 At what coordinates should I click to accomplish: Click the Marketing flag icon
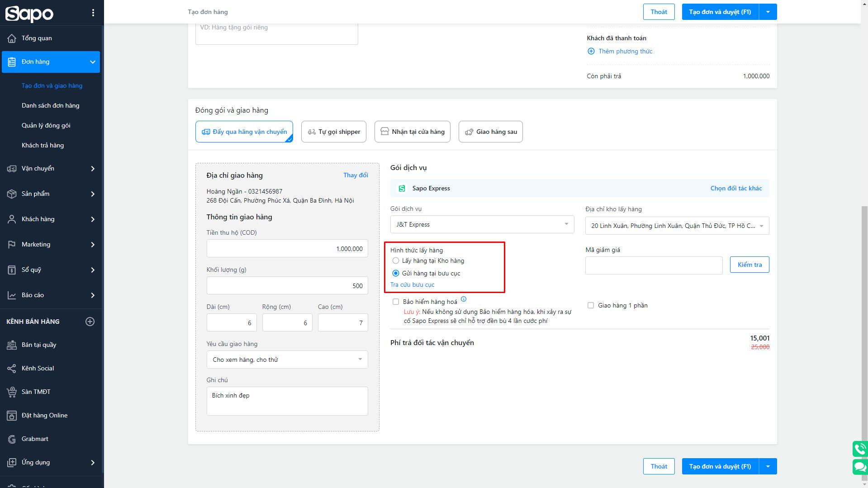point(12,245)
